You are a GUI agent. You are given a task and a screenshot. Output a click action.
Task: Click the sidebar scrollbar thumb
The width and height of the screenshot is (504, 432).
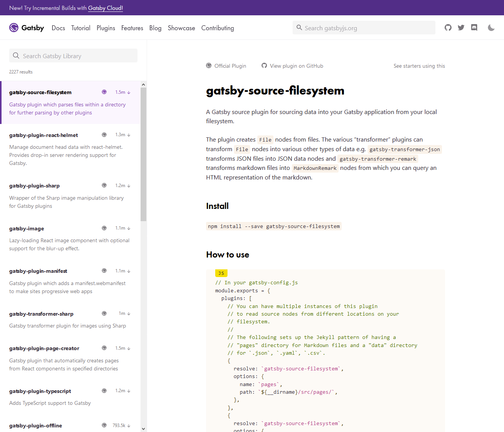pos(144,154)
